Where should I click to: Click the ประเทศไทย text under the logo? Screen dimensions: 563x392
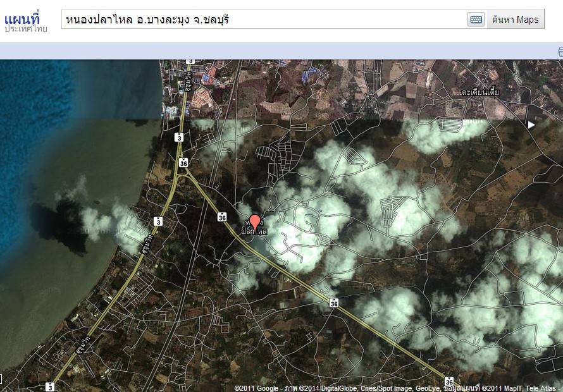click(26, 29)
